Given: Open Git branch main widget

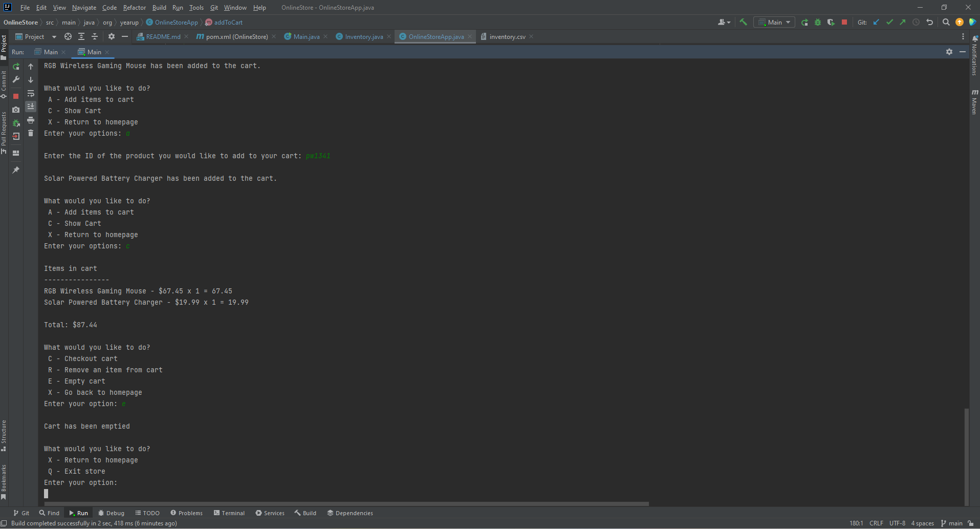Looking at the screenshot, I should [x=952, y=523].
